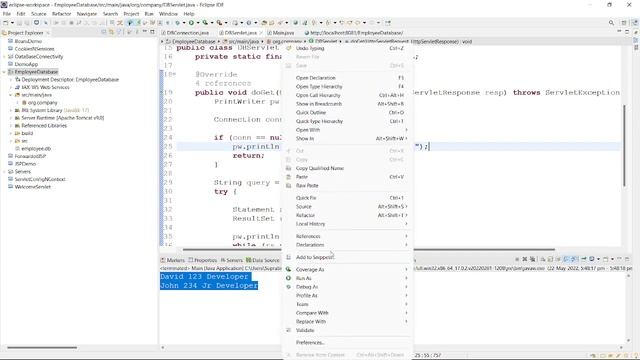Switch to the Servers tab in the bottom panel
Viewport: 640px width, 360px height.
pyautogui.click(x=231, y=260)
